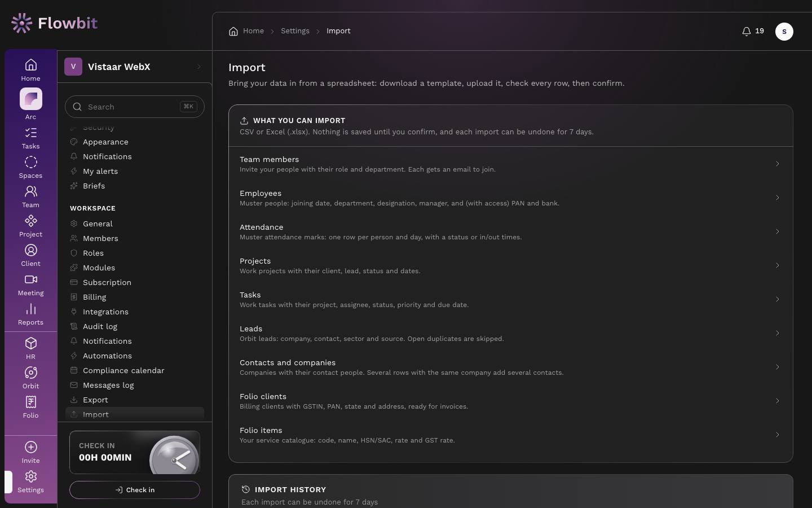The height and width of the screenshot is (508, 812).
Task: Click the Invite plus icon
Action: pyautogui.click(x=30, y=448)
